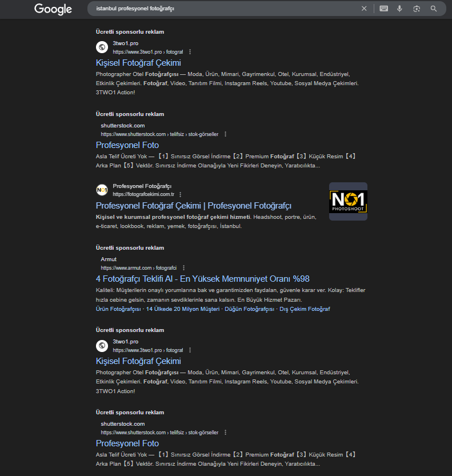Open three-dot menu beside fotografcekimi.com.tr URL
The height and width of the screenshot is (476, 452).
click(181, 194)
